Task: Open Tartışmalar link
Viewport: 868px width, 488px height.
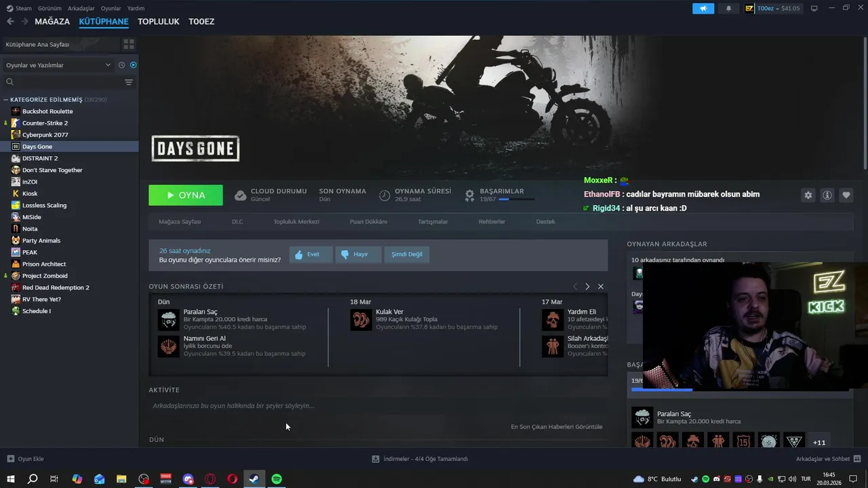Action: [x=433, y=222]
